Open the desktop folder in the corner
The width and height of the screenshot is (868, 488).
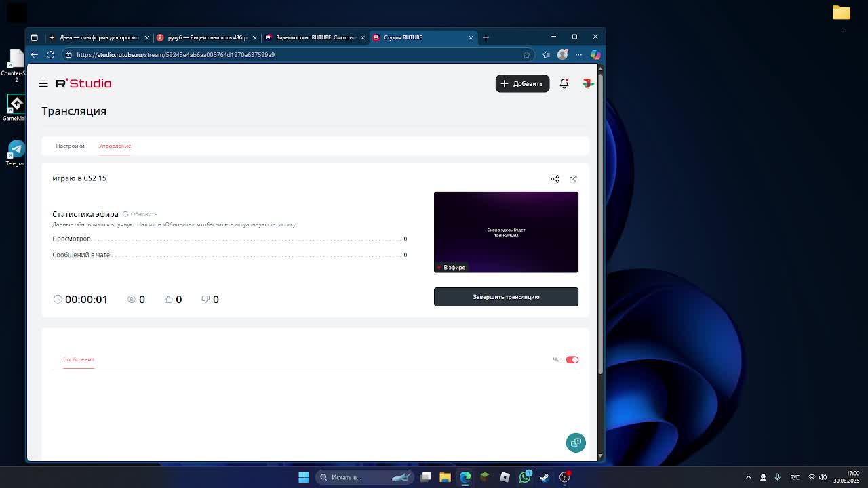click(842, 13)
